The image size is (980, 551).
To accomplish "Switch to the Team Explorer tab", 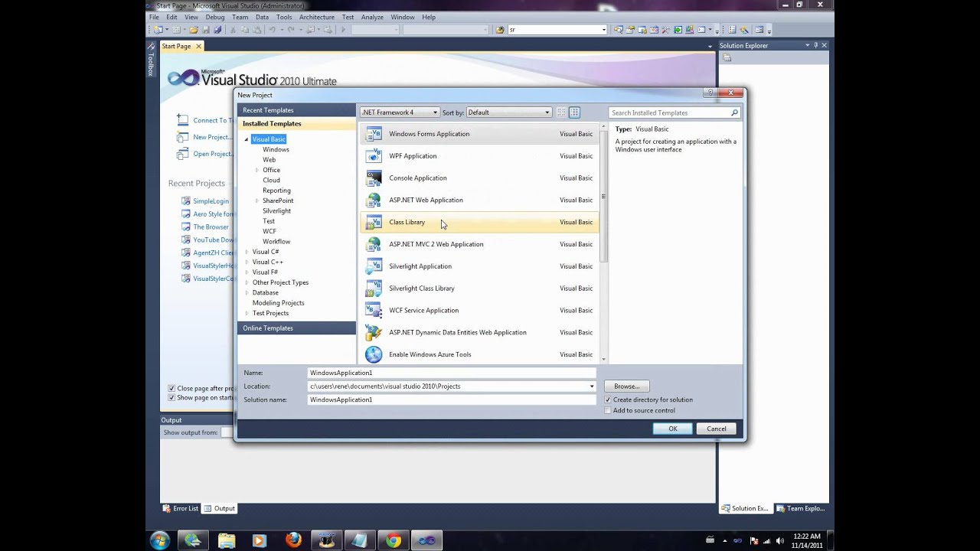I will click(800, 508).
